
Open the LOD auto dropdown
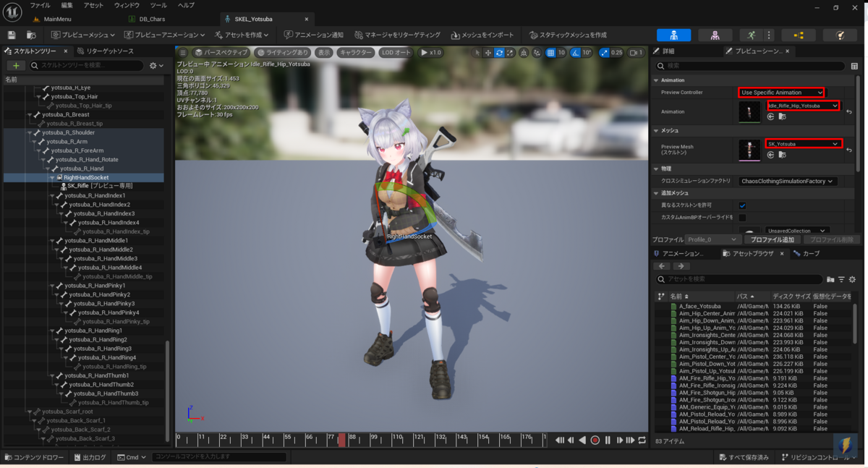click(396, 53)
